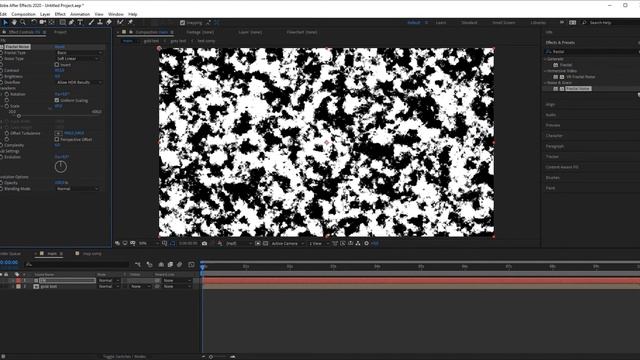
Task: Switch to the Standard workspace
Action: (x=469, y=22)
